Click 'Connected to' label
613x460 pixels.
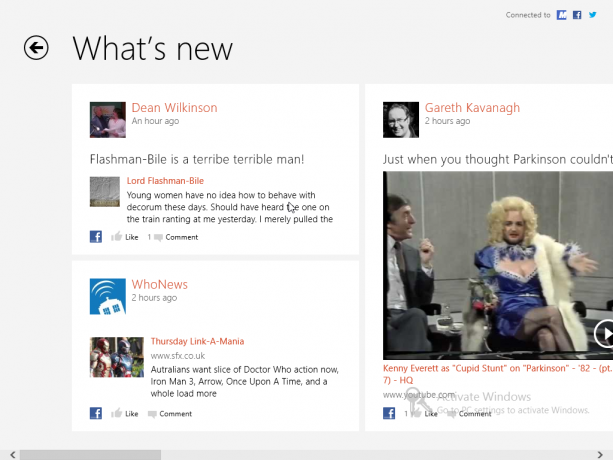coord(528,15)
